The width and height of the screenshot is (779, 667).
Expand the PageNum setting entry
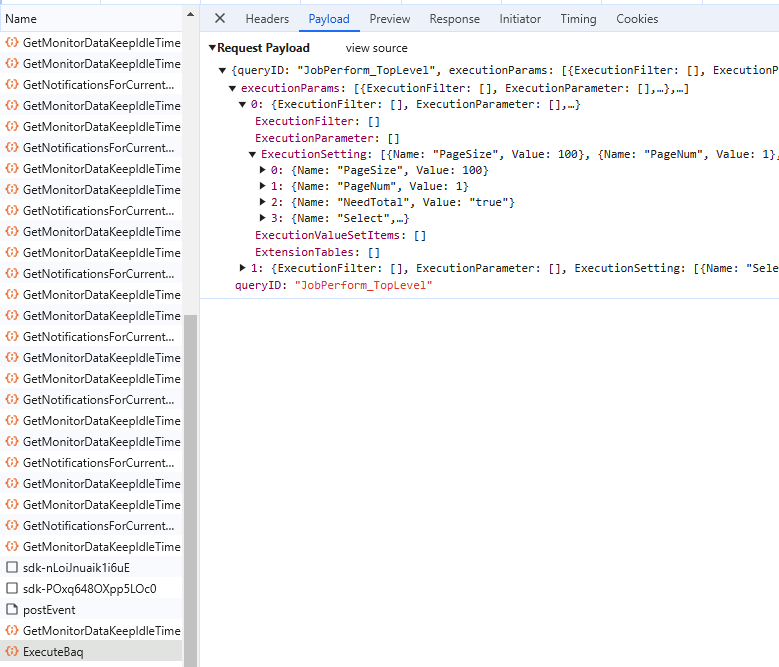pos(262,186)
